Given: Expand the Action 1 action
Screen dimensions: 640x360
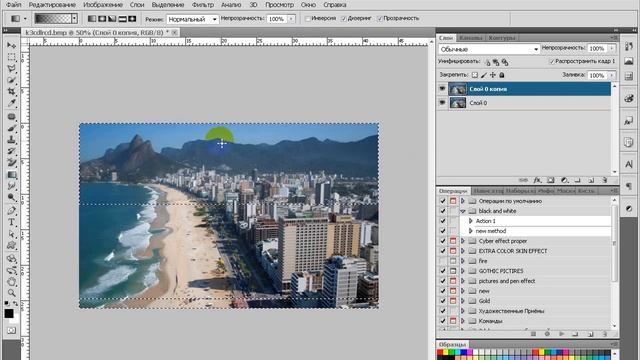Looking at the screenshot, I should coord(471,221).
